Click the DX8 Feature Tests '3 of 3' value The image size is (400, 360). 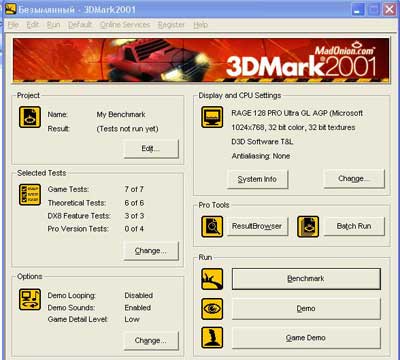tap(134, 216)
